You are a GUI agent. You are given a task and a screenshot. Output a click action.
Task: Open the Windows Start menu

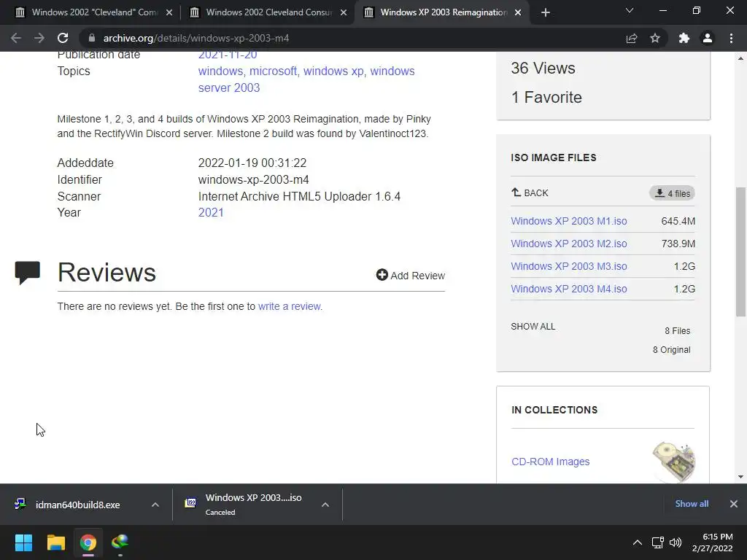[23, 542]
